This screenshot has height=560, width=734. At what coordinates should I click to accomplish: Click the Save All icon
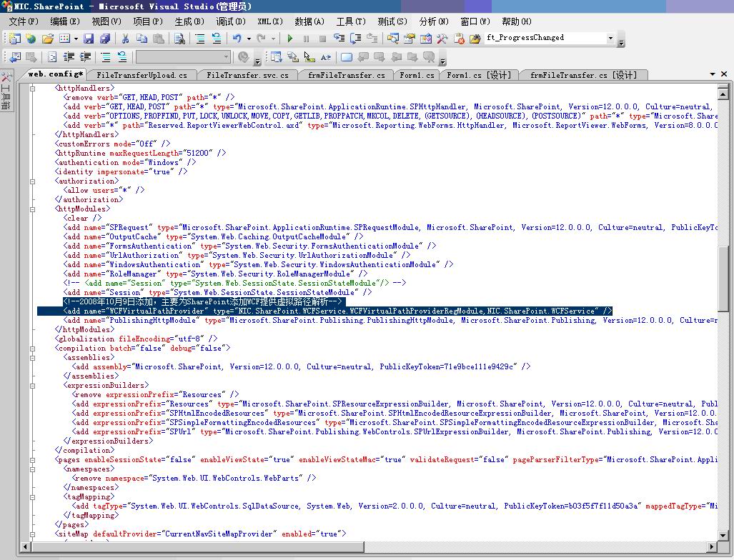[x=104, y=39]
